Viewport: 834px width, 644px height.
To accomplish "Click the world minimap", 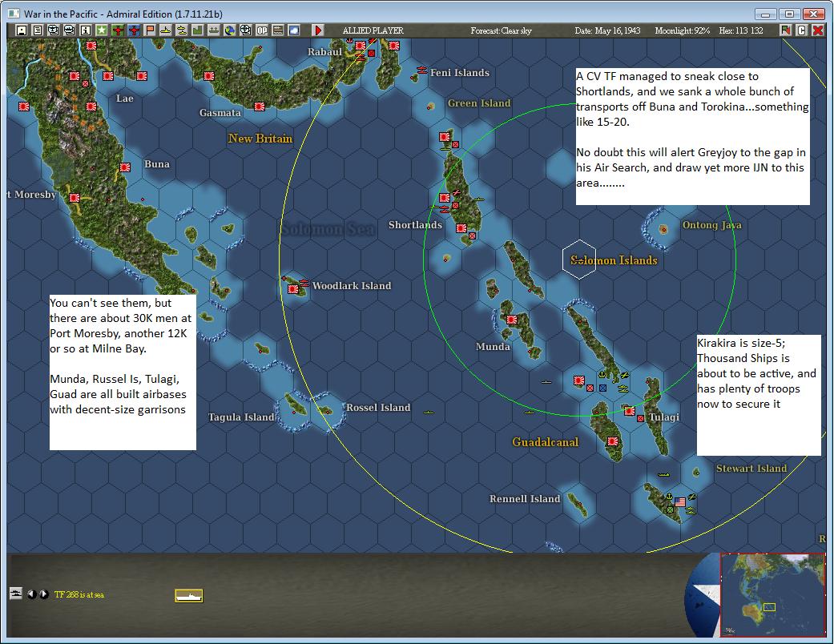I will [773, 594].
